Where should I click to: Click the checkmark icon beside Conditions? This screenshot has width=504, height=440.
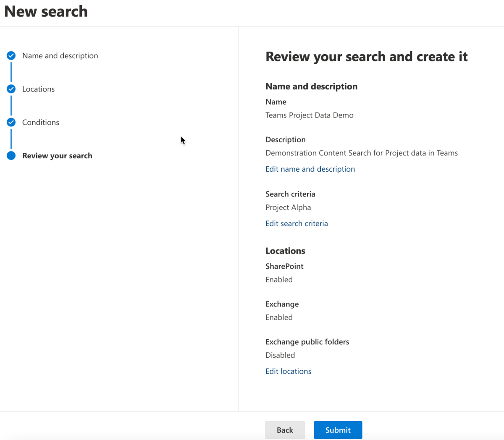coord(11,122)
